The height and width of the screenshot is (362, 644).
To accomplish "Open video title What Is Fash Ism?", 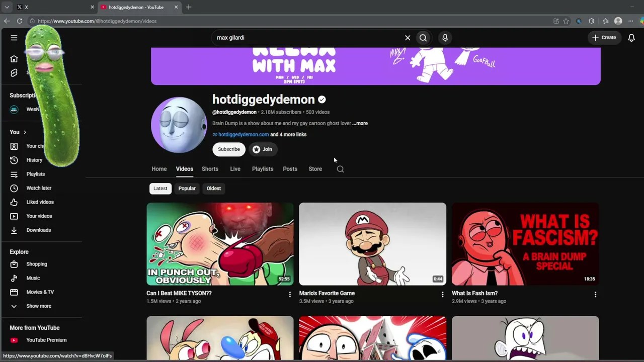I will [474, 293].
